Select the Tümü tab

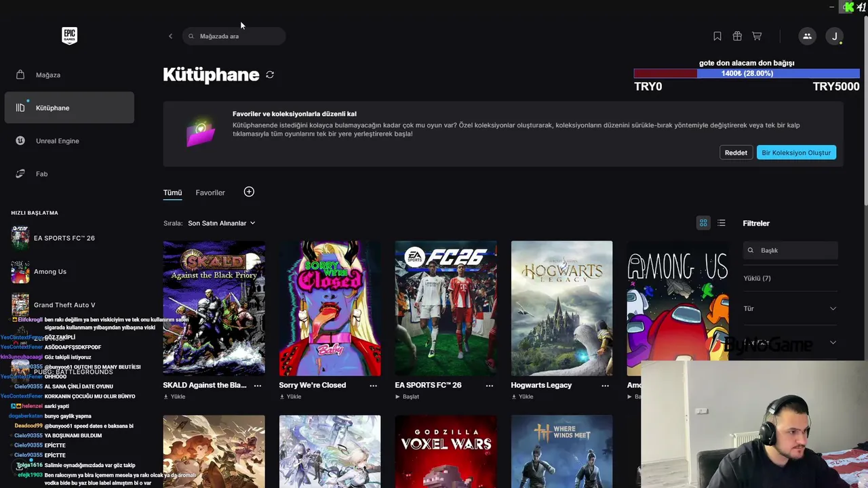[172, 192]
